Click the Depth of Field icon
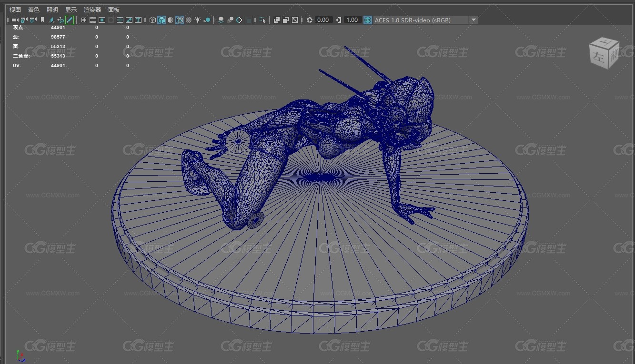Image resolution: width=635 pixels, height=364 pixels. [248, 20]
